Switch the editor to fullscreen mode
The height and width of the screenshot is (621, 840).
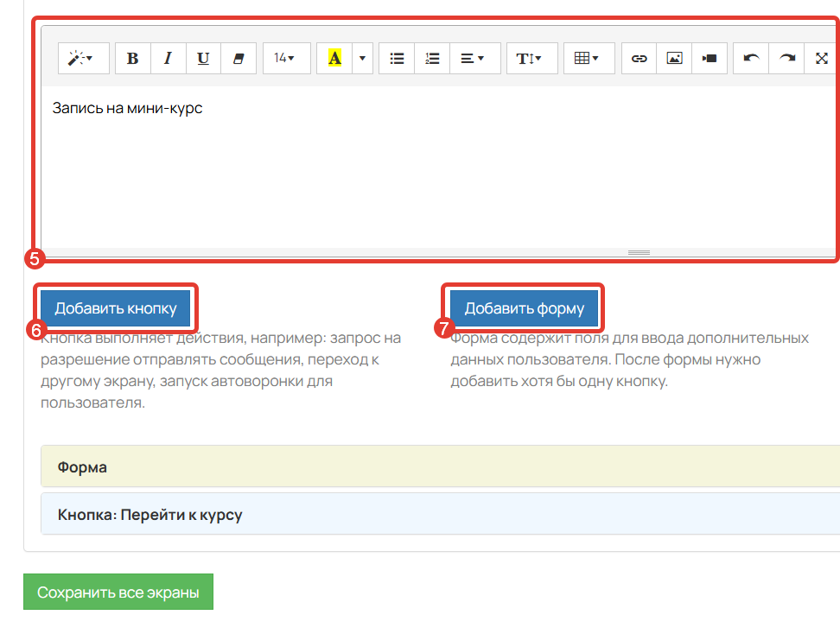[x=821, y=59]
